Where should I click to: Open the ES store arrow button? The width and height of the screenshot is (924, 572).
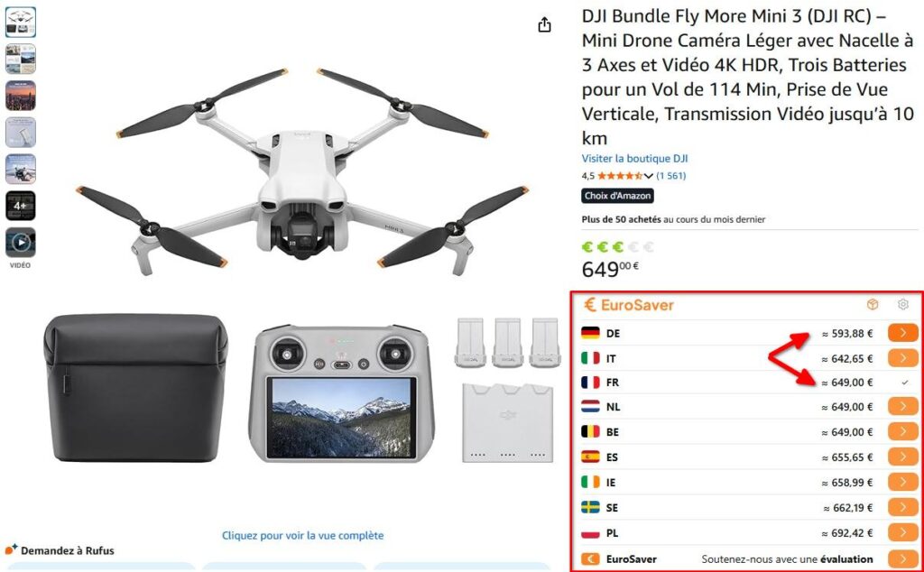point(903,457)
